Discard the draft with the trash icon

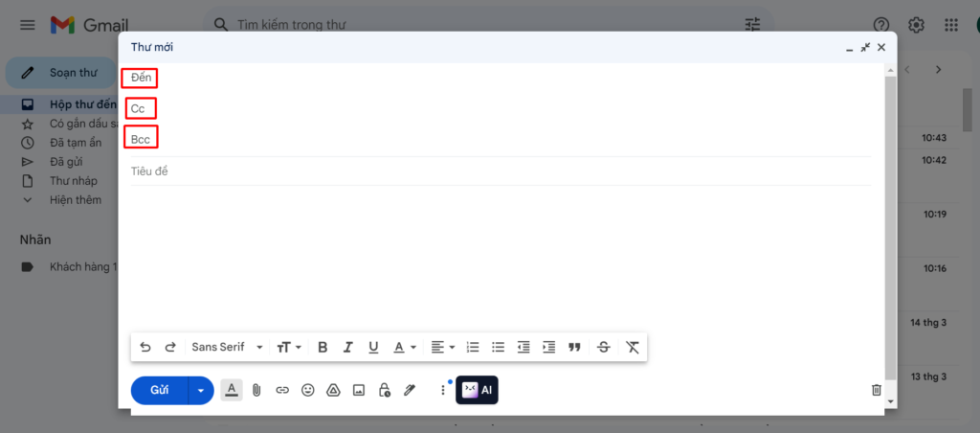877,390
